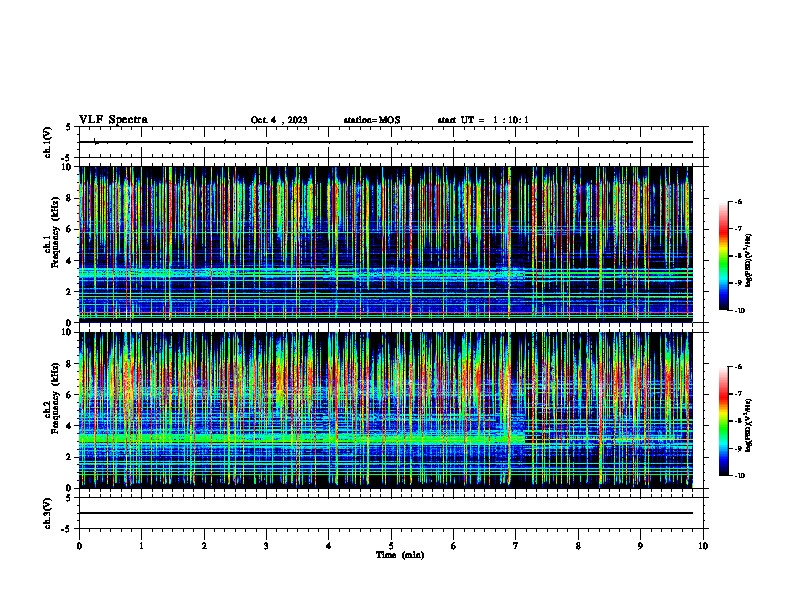Click the "ch.1(V)" waveform axis label
Screen dimensions: 792x612
coord(47,142)
